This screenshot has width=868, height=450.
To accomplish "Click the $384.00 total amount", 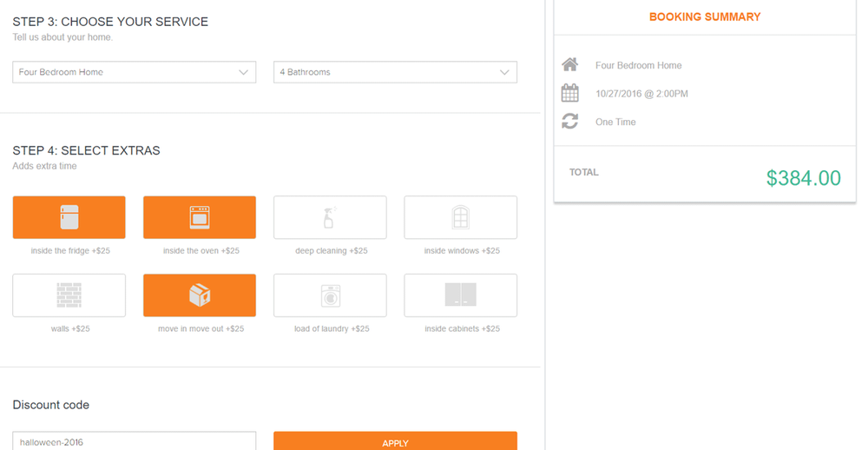I will (804, 178).
